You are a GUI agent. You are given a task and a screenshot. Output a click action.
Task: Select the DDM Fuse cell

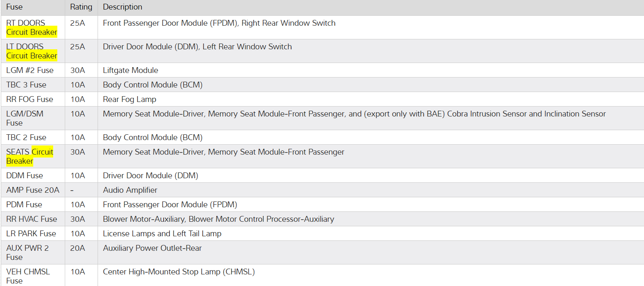24,175
